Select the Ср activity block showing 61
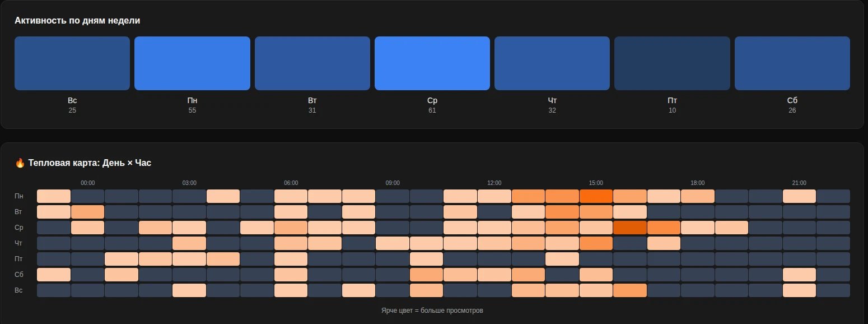This screenshot has height=324, width=868. tap(432, 63)
